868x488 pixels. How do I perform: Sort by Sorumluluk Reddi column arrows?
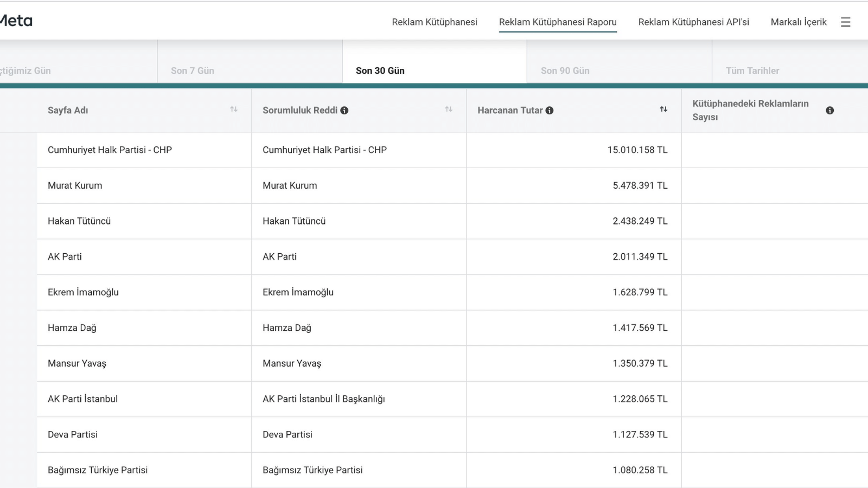point(449,110)
